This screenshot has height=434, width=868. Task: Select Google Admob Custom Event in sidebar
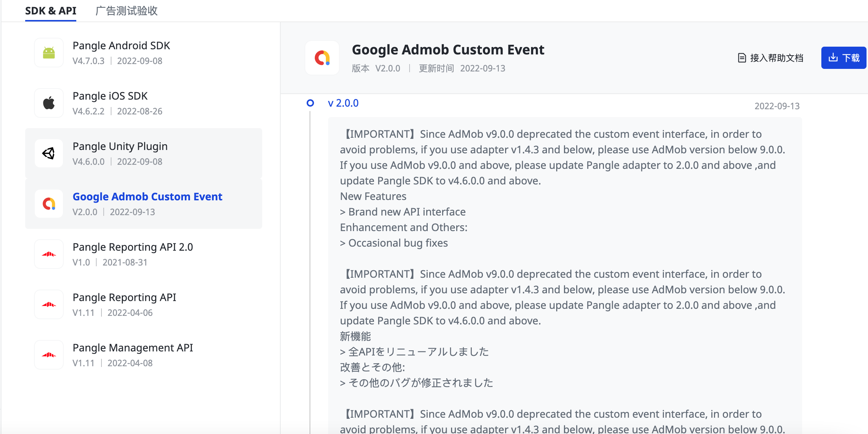click(144, 204)
